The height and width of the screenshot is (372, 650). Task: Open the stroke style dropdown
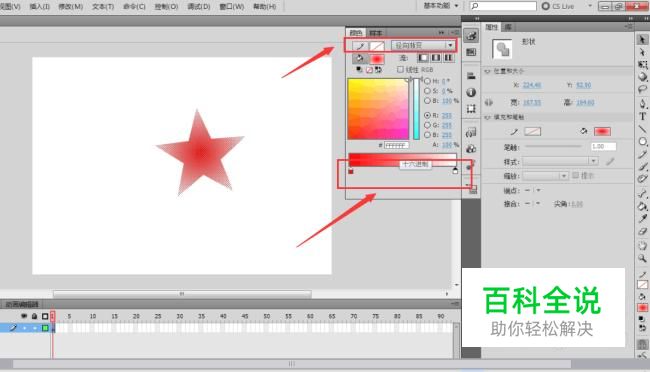click(x=560, y=161)
